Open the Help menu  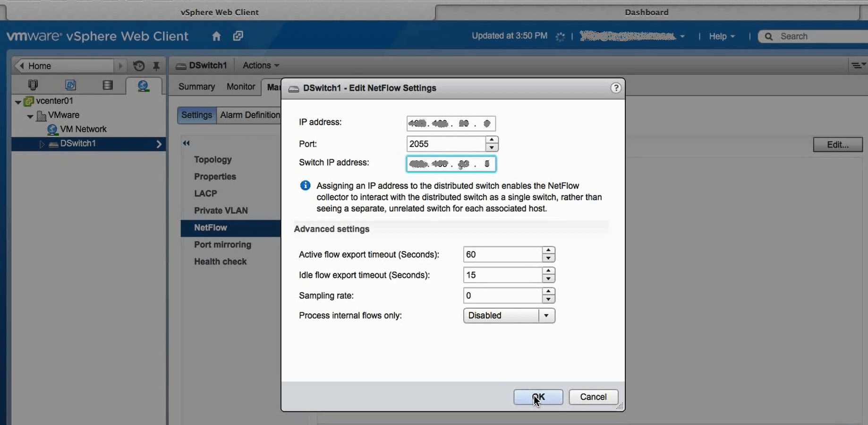click(x=722, y=36)
